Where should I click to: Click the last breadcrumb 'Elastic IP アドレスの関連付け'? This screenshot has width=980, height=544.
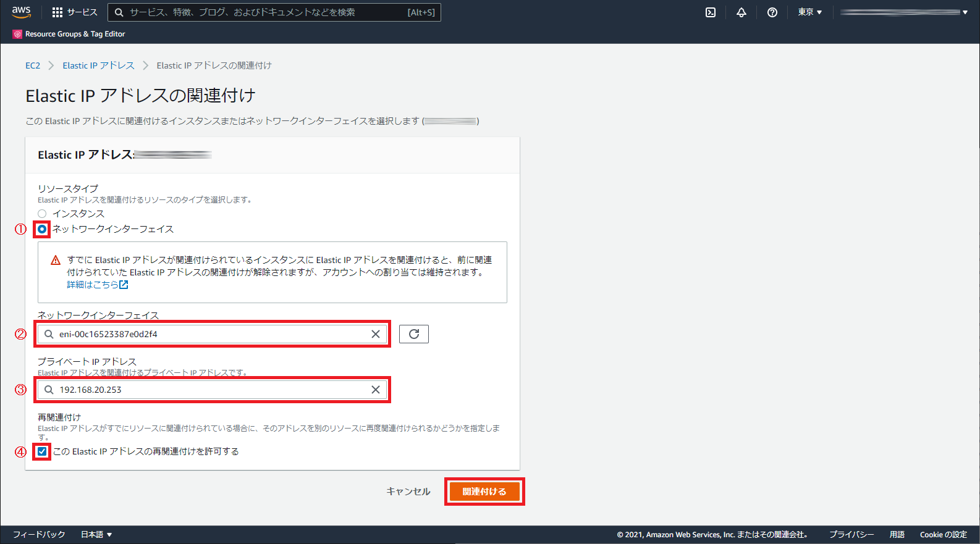click(214, 65)
